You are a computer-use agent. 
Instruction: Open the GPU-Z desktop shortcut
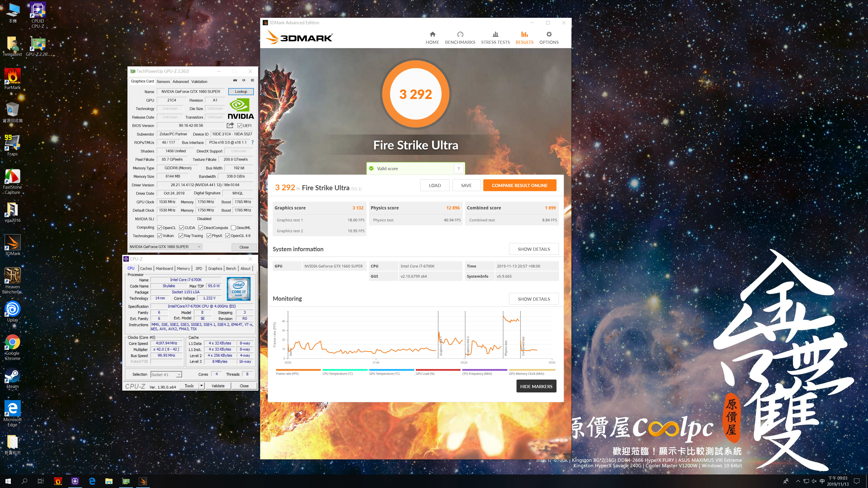[38, 47]
